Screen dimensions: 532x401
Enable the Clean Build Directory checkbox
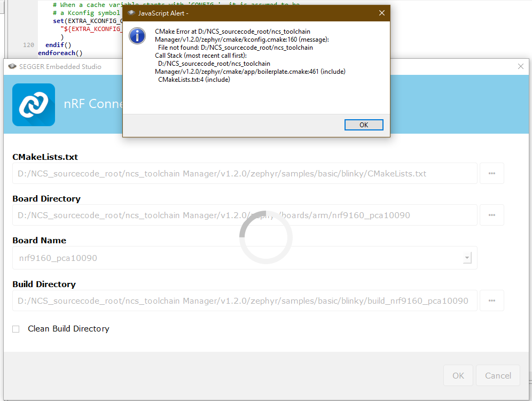click(15, 329)
